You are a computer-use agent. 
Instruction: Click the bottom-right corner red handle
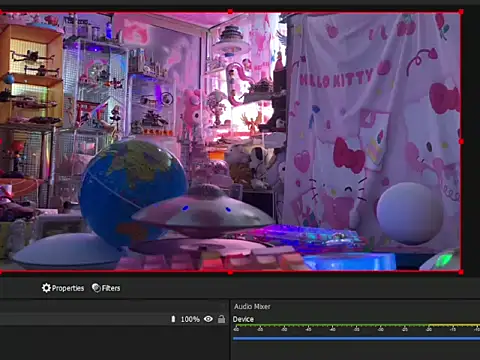click(461, 272)
